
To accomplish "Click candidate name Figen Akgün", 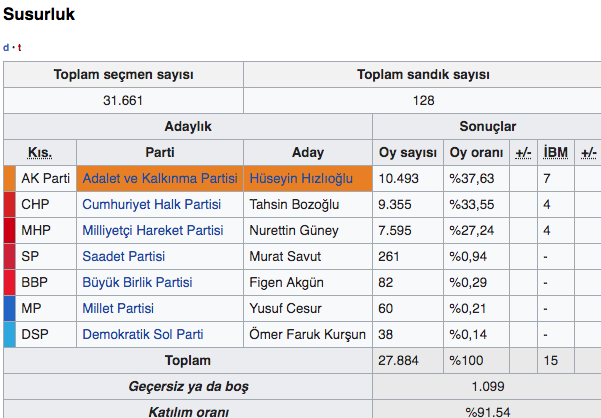I will pos(286,282).
